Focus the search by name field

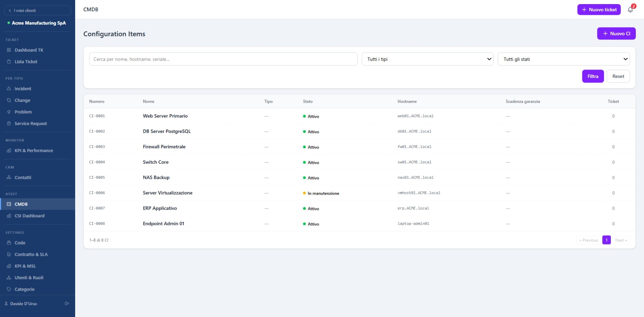pos(223,59)
